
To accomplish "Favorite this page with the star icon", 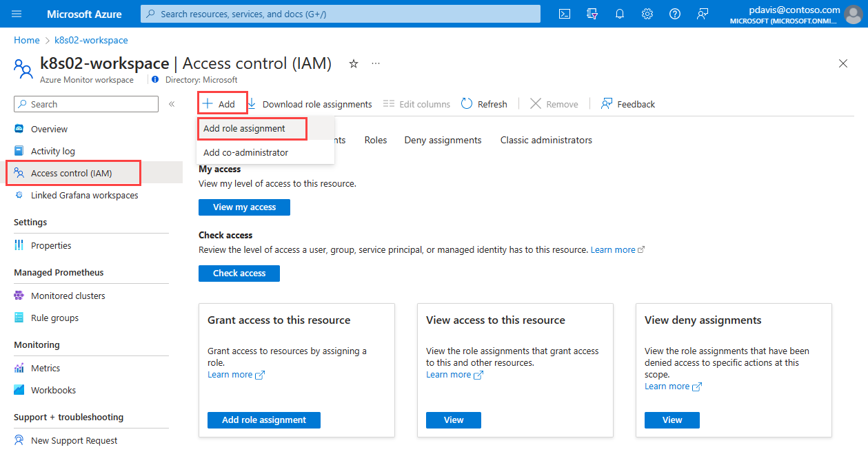I will [354, 63].
